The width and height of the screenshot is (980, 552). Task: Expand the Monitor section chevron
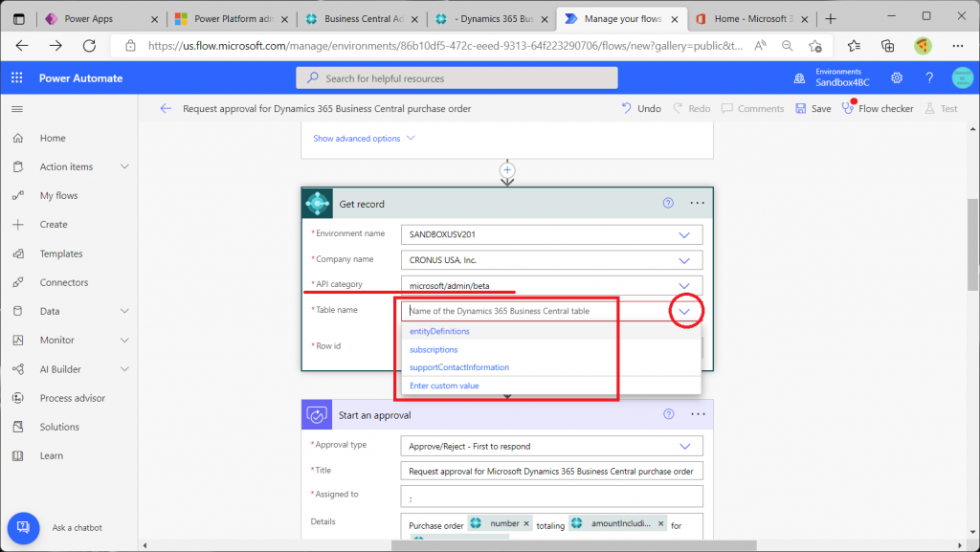125,340
